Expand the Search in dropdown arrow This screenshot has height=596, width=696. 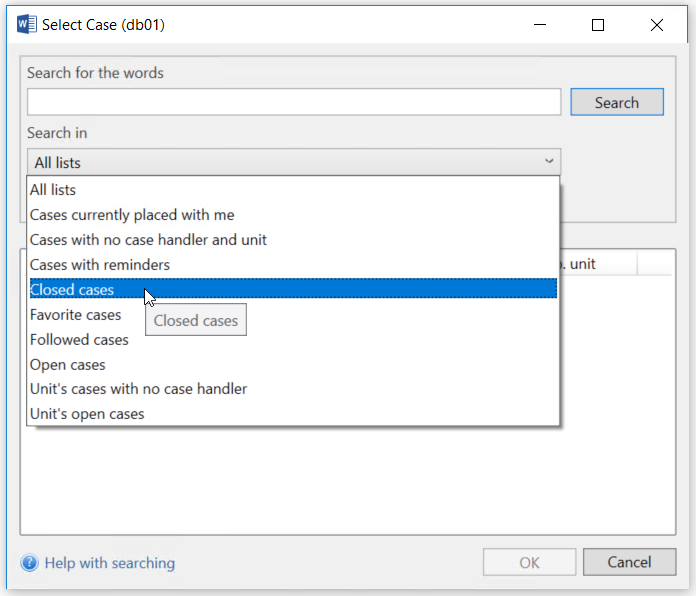[549, 162]
